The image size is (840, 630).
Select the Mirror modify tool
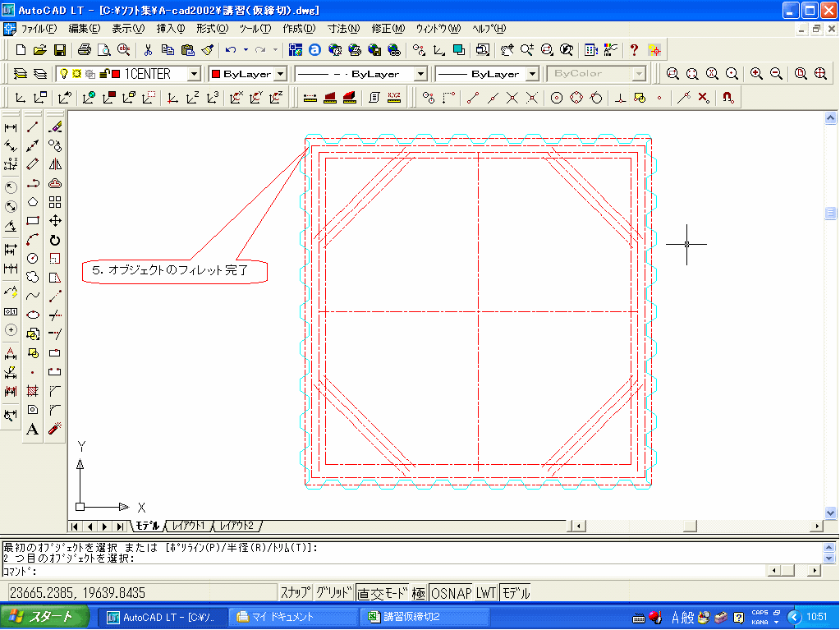(55, 164)
